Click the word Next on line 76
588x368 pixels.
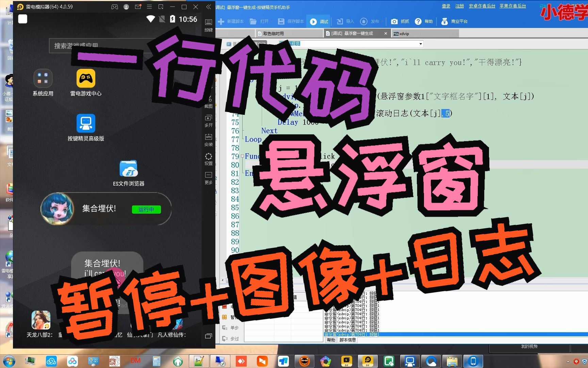[269, 131]
